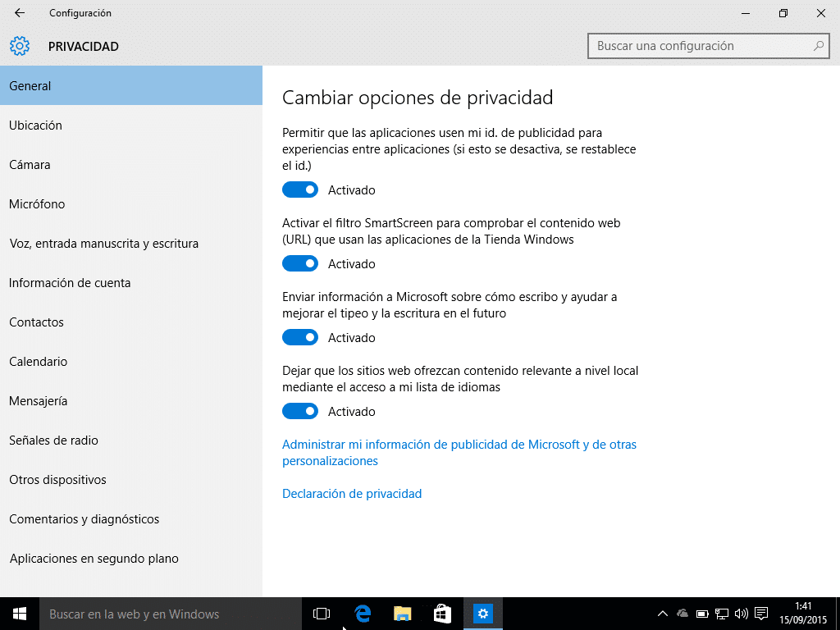
Task: Open Voz, entrada manuscrita y escritura
Action: pyautogui.click(x=131, y=243)
